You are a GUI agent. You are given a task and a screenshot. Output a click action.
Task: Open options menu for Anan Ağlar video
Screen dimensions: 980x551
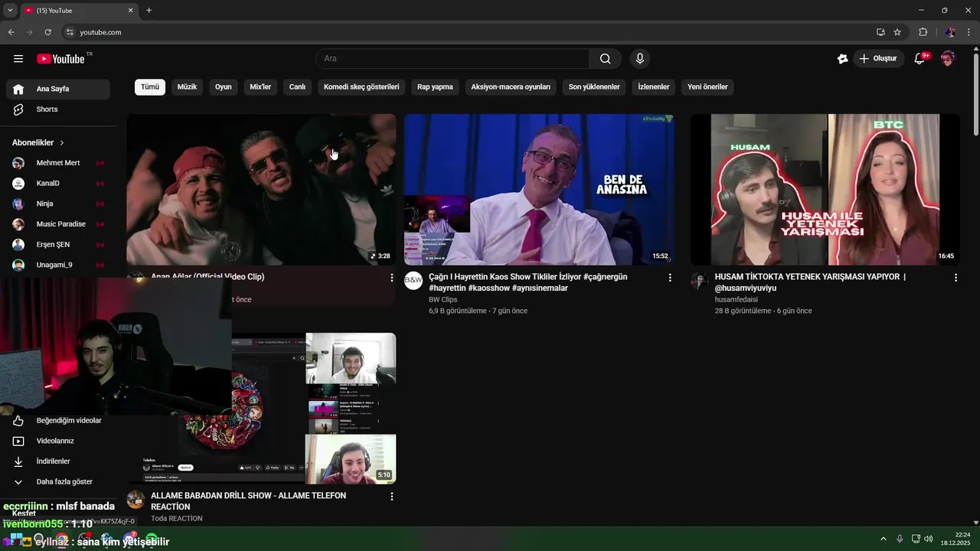click(x=392, y=278)
